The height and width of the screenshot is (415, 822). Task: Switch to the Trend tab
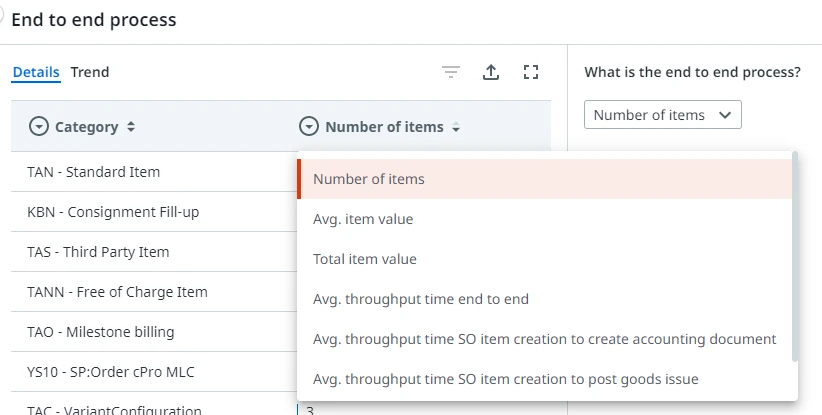pyautogui.click(x=90, y=72)
